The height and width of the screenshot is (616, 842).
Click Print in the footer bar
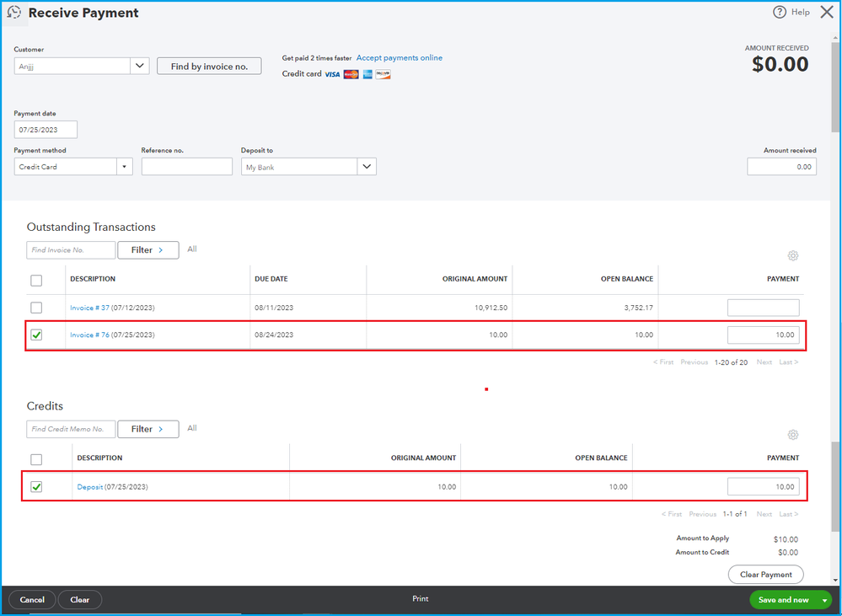pyautogui.click(x=421, y=598)
